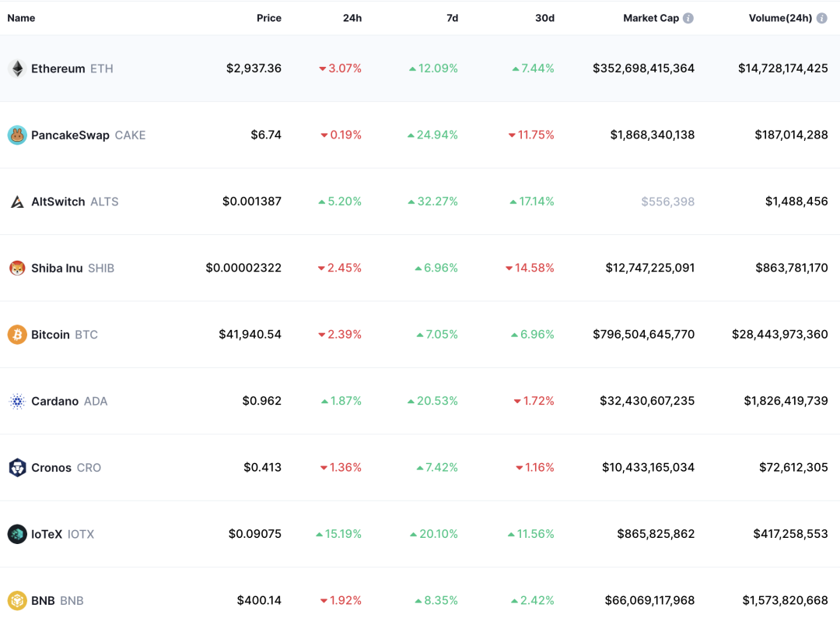Click the AltSwitch logo icon
The width and height of the screenshot is (840, 618).
pyautogui.click(x=17, y=202)
